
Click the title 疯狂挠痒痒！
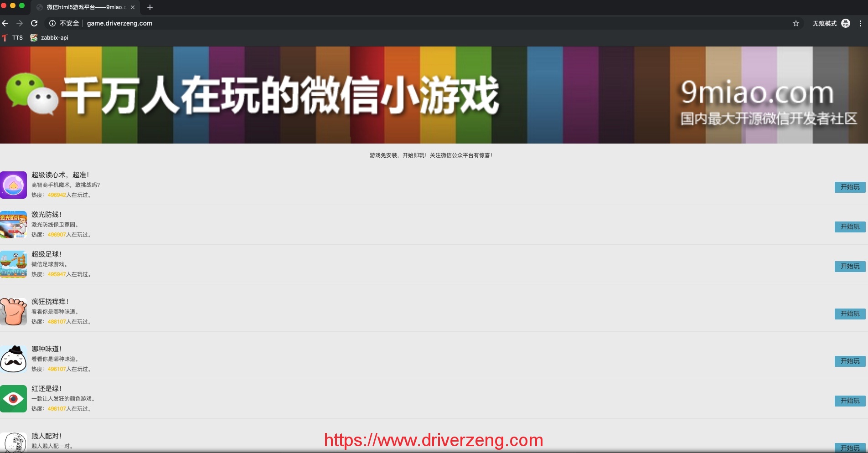pyautogui.click(x=51, y=302)
